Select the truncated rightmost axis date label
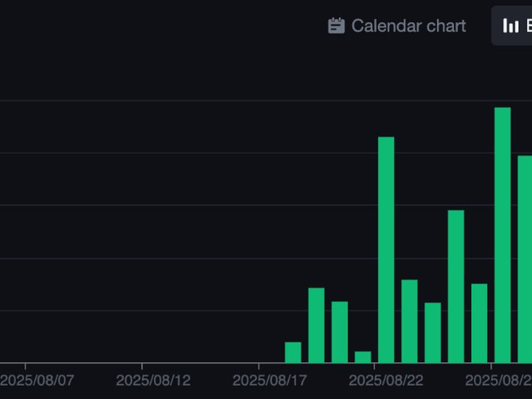 498,380
